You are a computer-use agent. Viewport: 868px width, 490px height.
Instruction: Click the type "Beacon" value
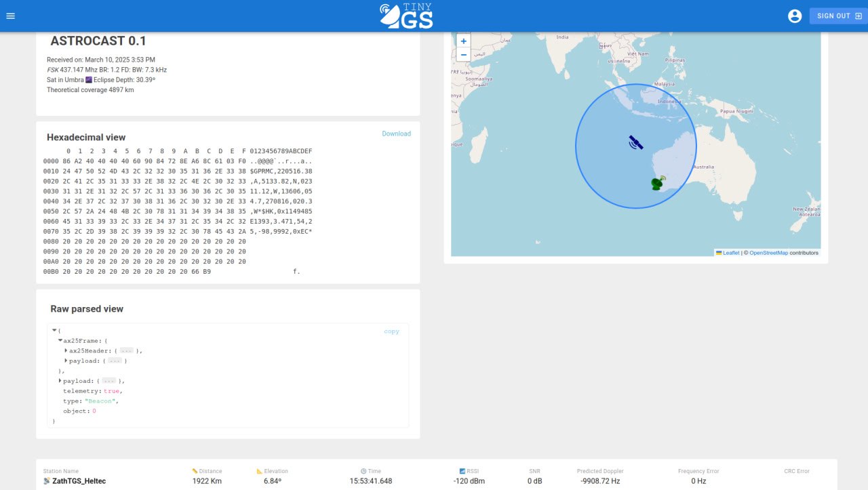pos(100,401)
